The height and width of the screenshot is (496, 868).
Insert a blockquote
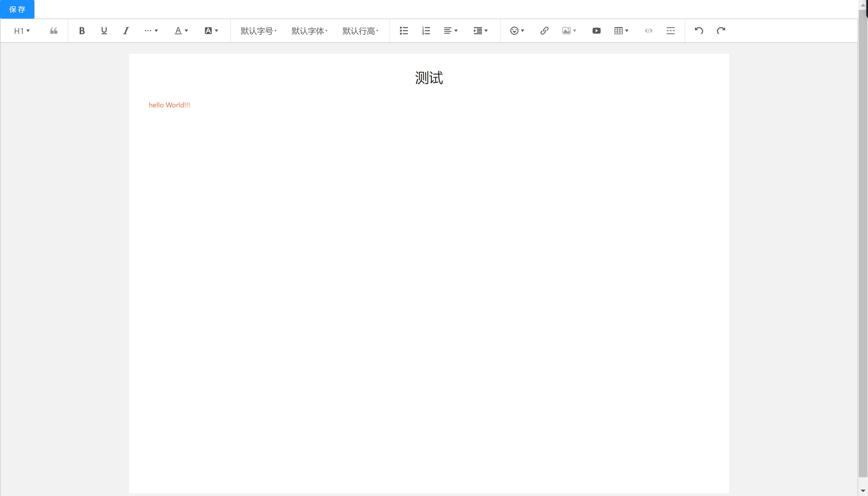(x=54, y=31)
